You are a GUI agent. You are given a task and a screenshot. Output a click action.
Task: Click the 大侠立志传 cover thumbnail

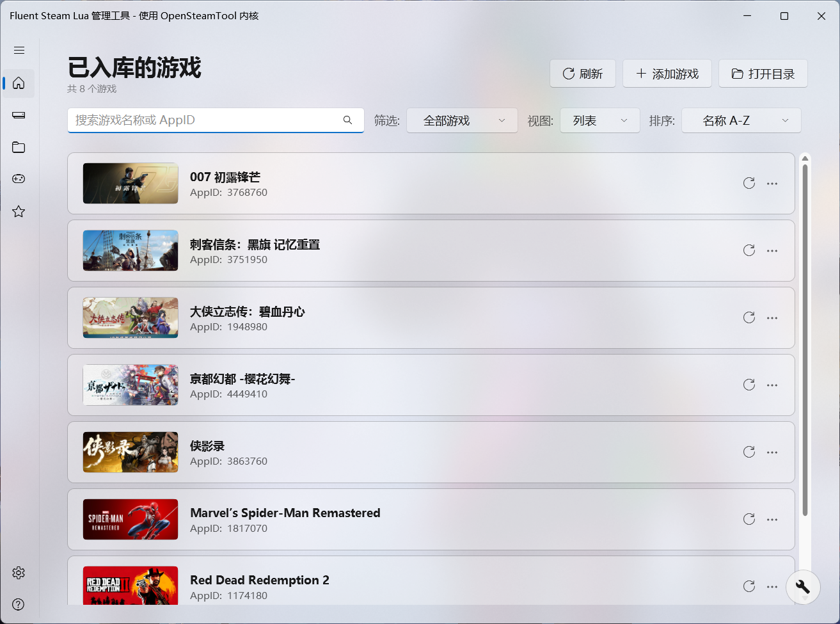click(131, 317)
